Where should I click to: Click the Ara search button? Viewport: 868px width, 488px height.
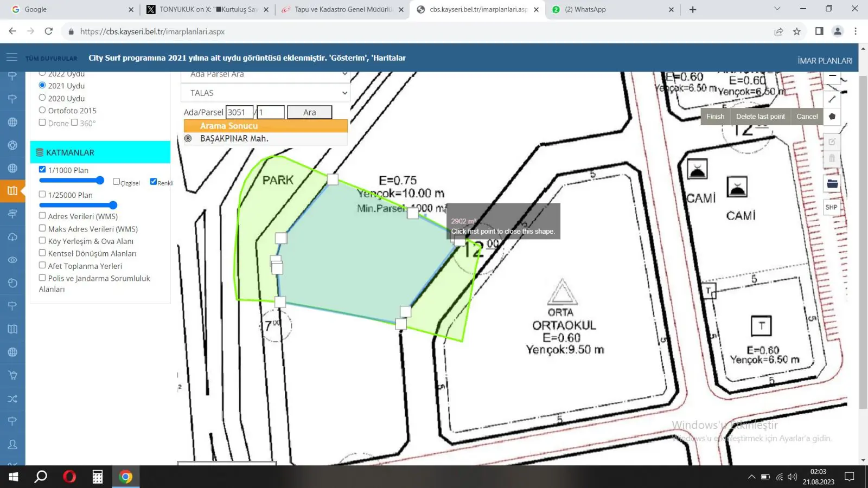[309, 112]
